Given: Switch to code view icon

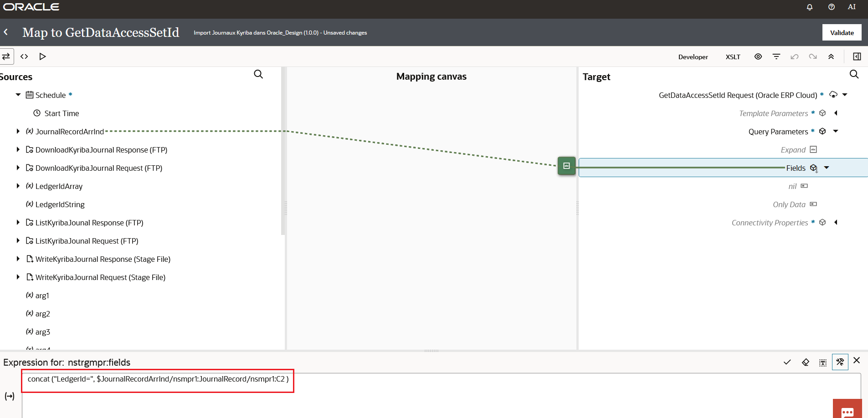Looking at the screenshot, I should pyautogui.click(x=24, y=56).
